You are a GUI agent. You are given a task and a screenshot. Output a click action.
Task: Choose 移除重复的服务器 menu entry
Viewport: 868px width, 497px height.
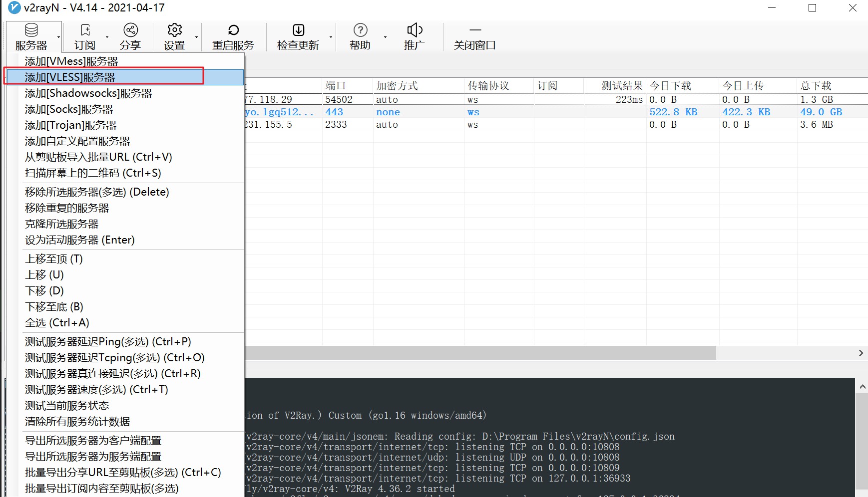124,208
